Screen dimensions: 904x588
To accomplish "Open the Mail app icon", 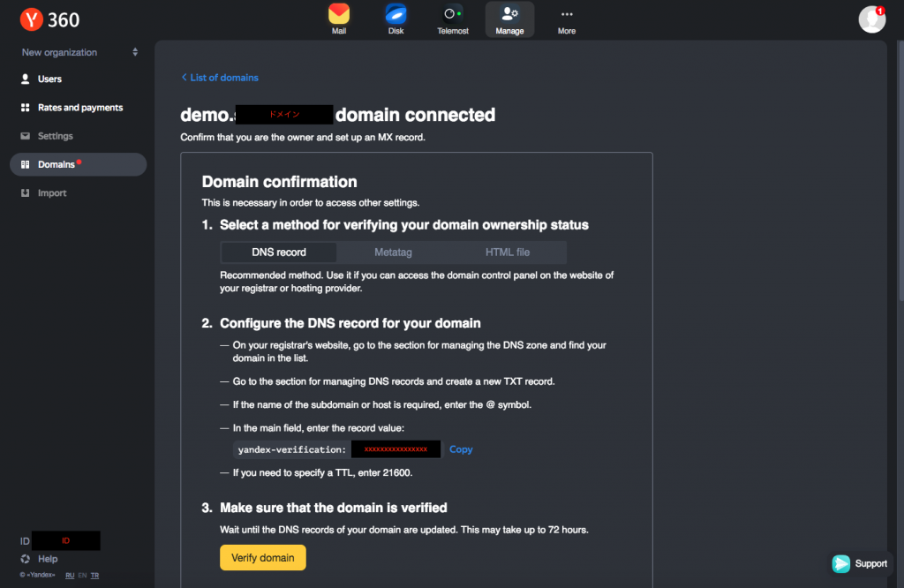I will (x=339, y=14).
